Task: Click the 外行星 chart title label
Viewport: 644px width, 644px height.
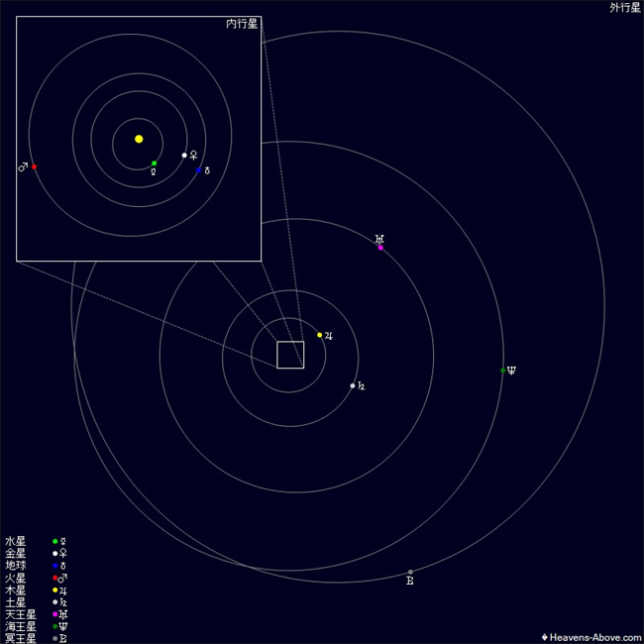Action: 625,8
